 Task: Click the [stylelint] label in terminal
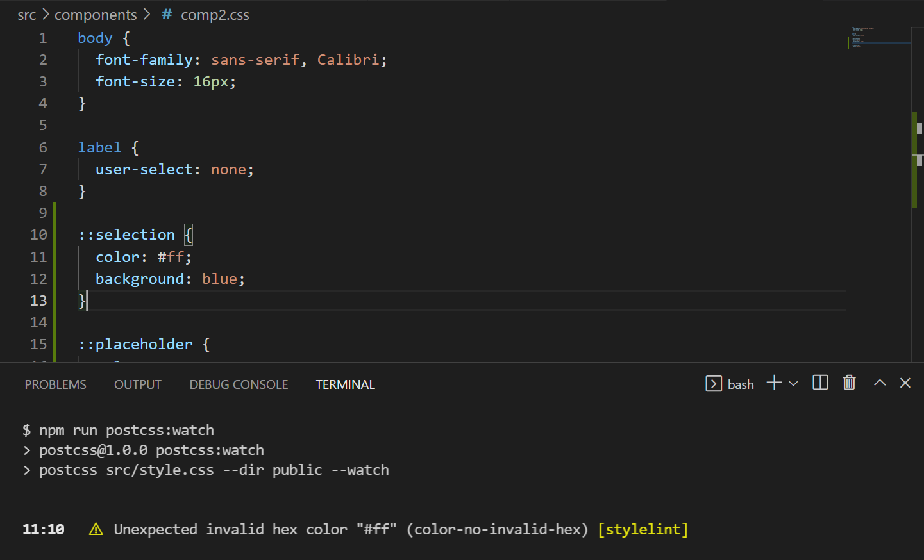point(643,529)
